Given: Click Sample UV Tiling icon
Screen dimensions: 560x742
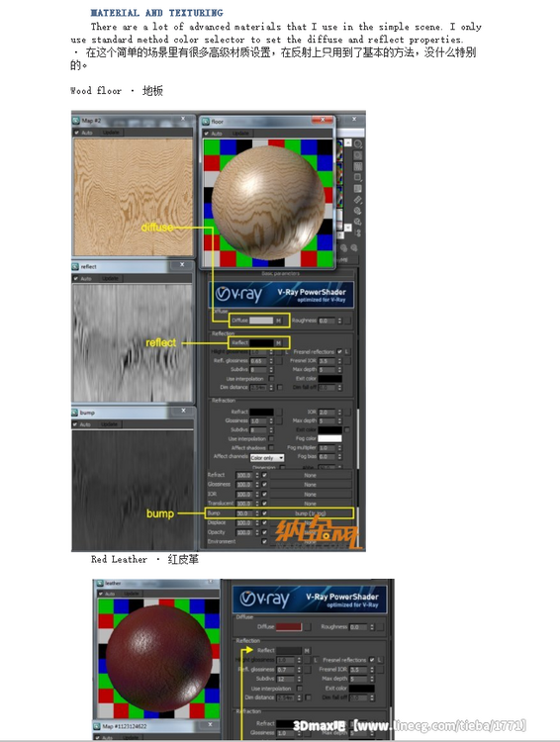Looking at the screenshot, I should (358, 178).
